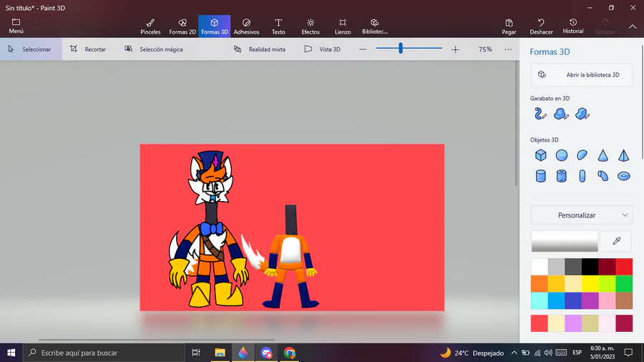Choose the brown color swatch

coord(624,301)
